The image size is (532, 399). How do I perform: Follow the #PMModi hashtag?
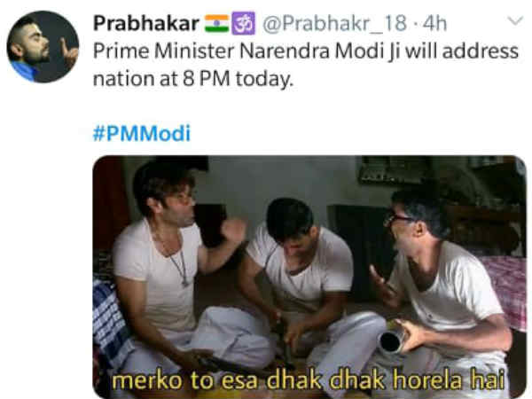tap(142, 133)
